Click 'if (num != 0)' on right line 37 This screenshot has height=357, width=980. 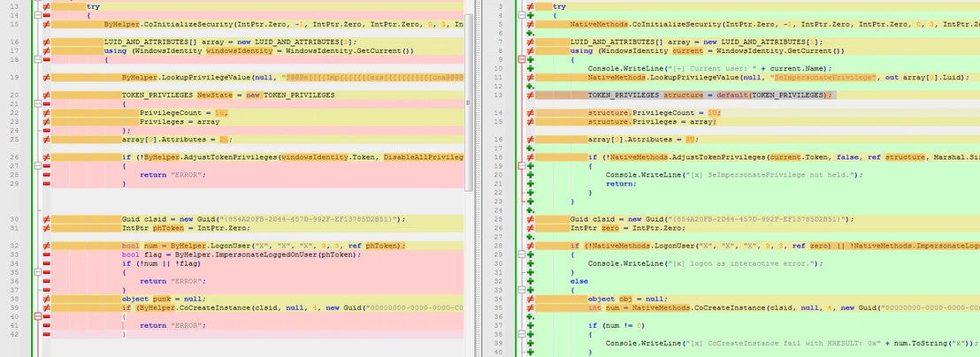point(616,325)
